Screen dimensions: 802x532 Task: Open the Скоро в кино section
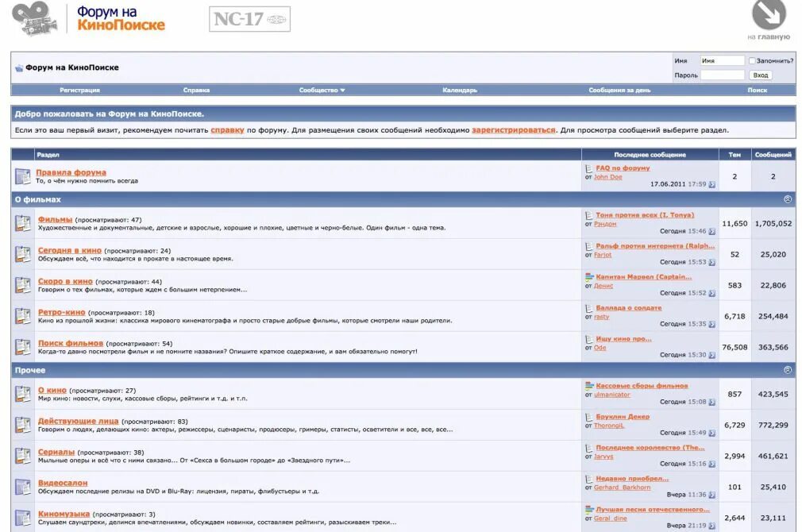65,281
